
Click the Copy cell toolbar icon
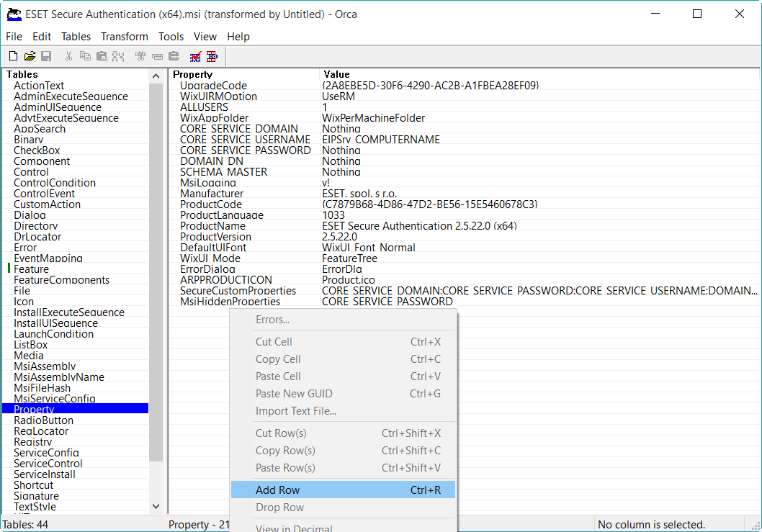pyautogui.click(x=85, y=56)
